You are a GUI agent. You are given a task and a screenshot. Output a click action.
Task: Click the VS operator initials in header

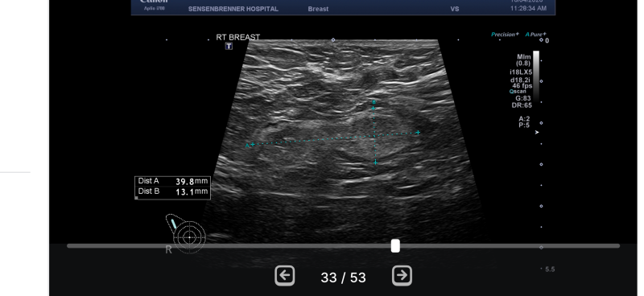tap(454, 9)
